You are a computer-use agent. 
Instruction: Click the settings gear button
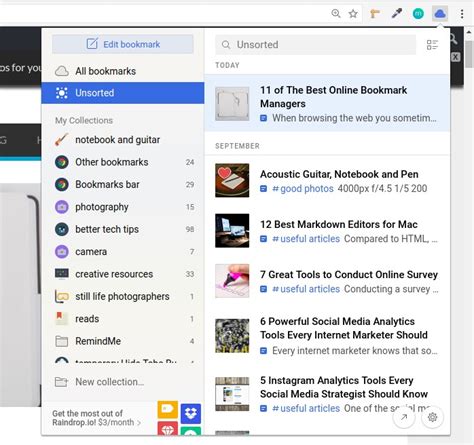click(432, 417)
